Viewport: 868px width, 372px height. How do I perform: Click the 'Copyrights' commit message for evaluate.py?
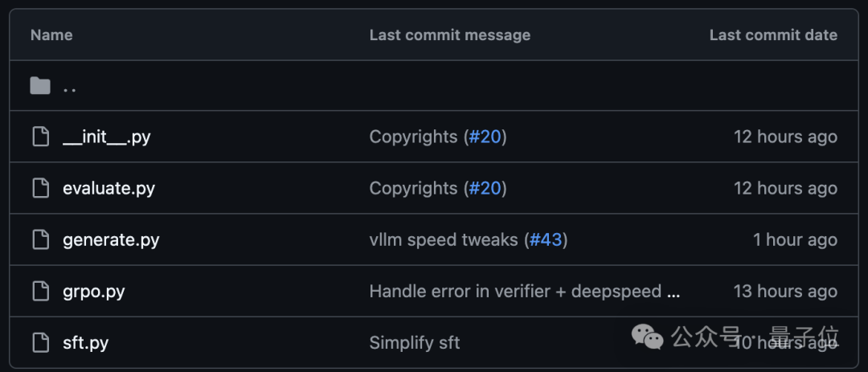click(413, 188)
